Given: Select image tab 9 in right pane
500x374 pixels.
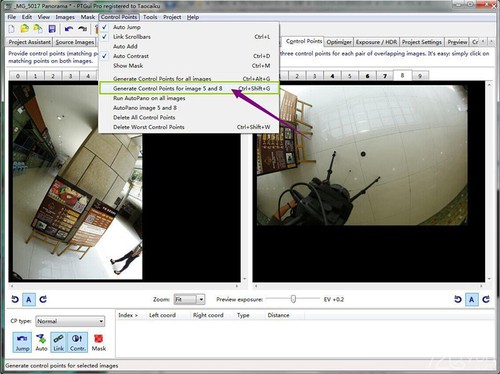Looking at the screenshot, I should pyautogui.click(x=420, y=76).
